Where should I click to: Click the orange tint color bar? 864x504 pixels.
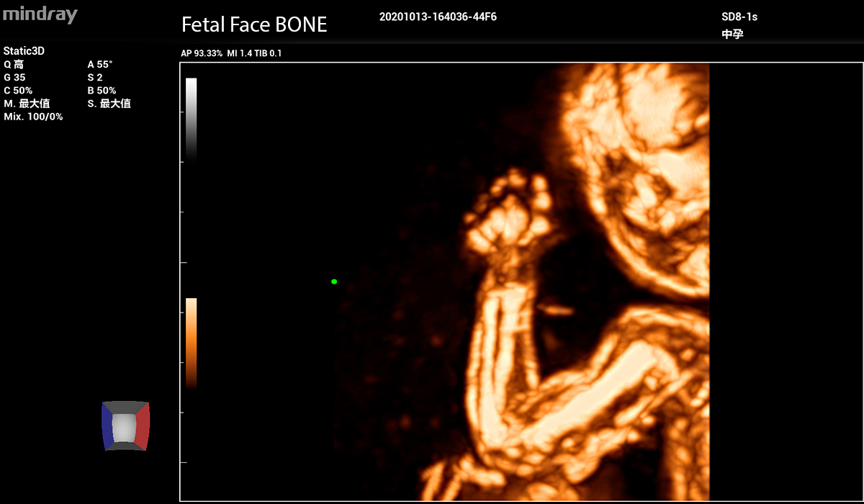pyautogui.click(x=191, y=342)
